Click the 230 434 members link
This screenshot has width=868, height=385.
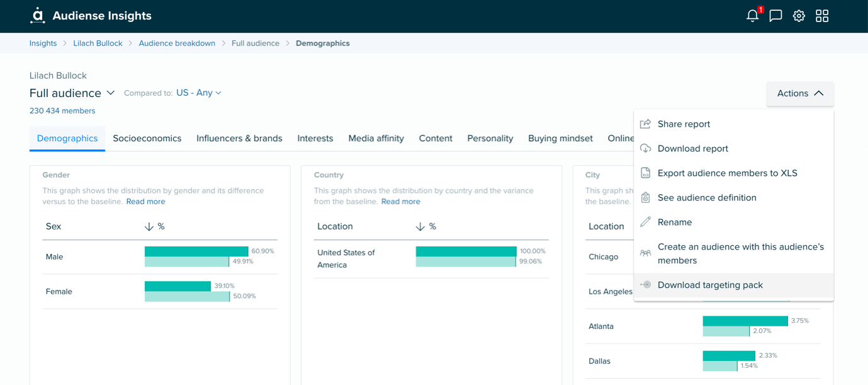[x=62, y=111]
